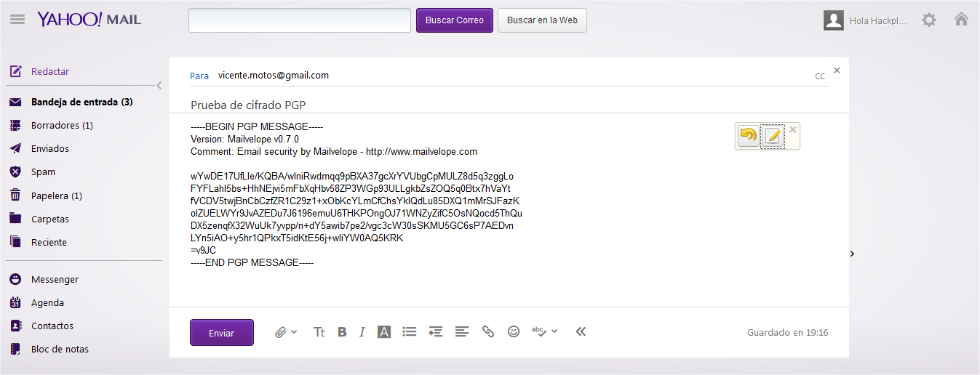Click the Messenger smiley icon

tap(15, 280)
